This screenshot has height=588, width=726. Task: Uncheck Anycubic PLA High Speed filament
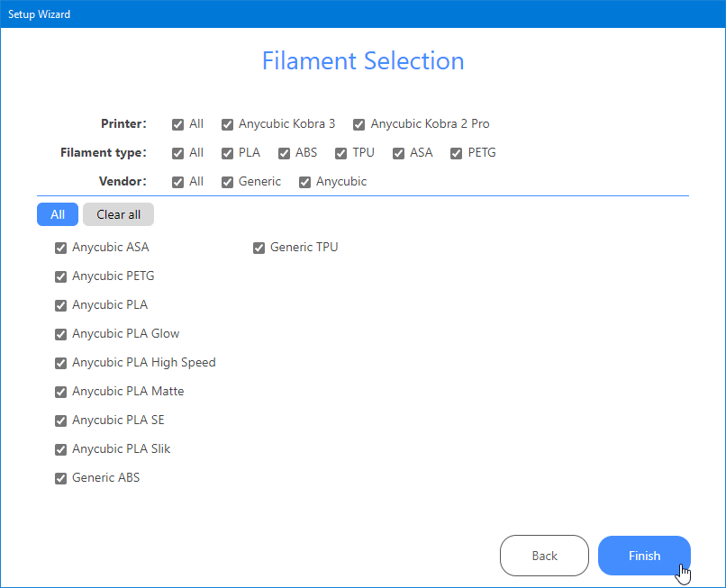click(x=61, y=363)
